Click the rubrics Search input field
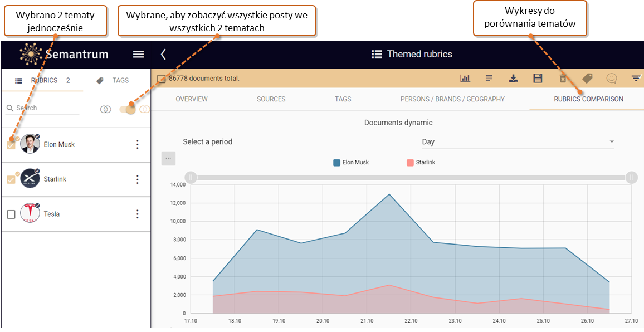The image size is (644, 332). tap(47, 108)
